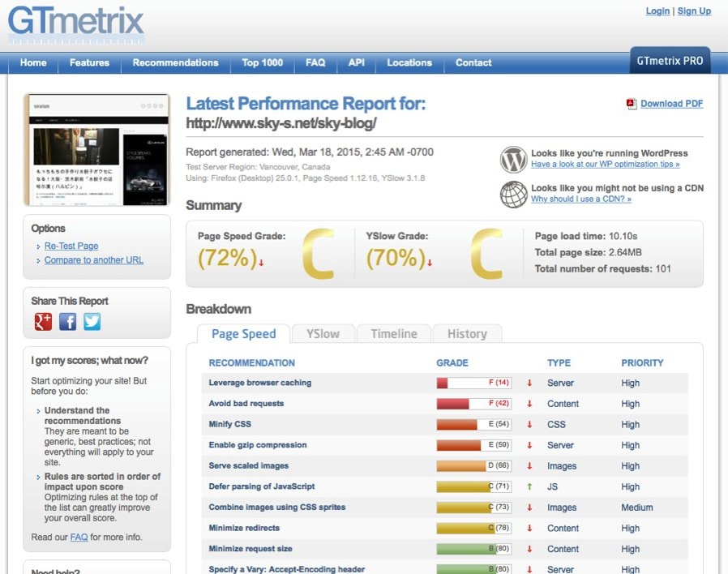The height and width of the screenshot is (574, 728).
Task: Open the FAQ nav item
Action: click(315, 62)
